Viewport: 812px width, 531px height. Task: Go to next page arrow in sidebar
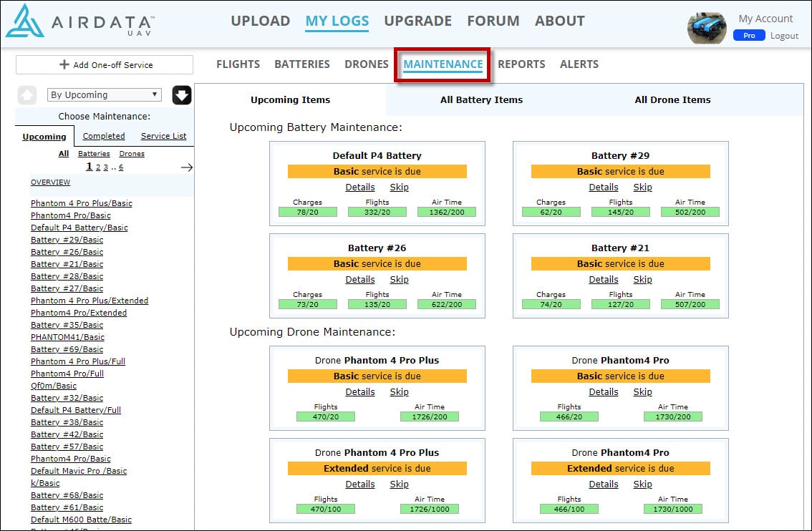(186, 167)
